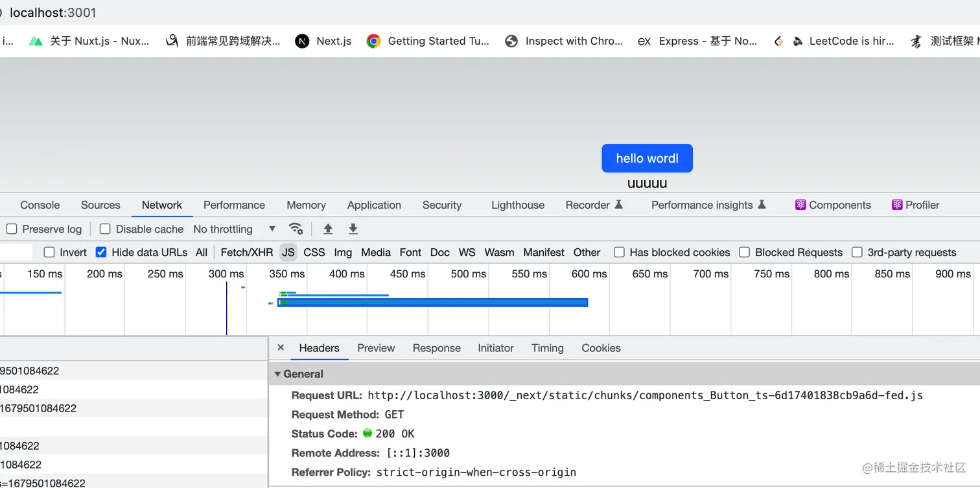Click the network conditions wifi icon
This screenshot has height=488, width=980.
coord(296,229)
